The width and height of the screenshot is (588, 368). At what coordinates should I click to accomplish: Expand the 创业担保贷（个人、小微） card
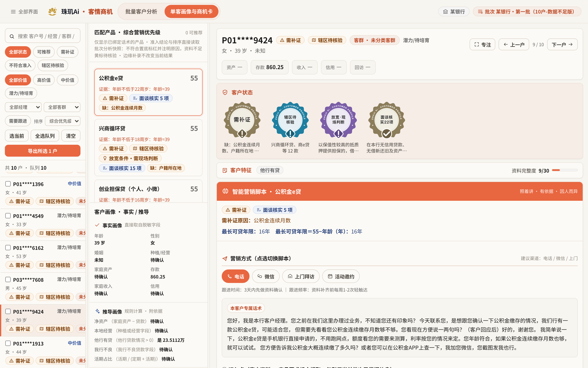tap(148, 191)
